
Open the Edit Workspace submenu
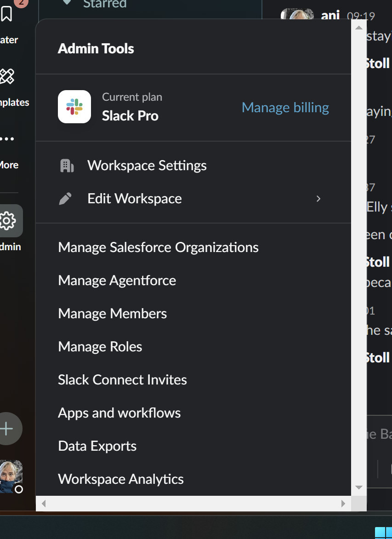point(193,199)
